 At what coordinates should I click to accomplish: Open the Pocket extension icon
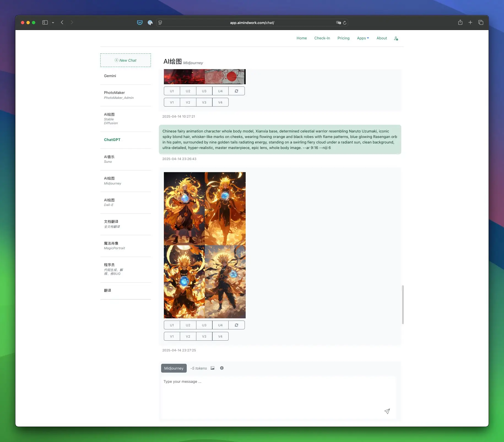coord(140,23)
